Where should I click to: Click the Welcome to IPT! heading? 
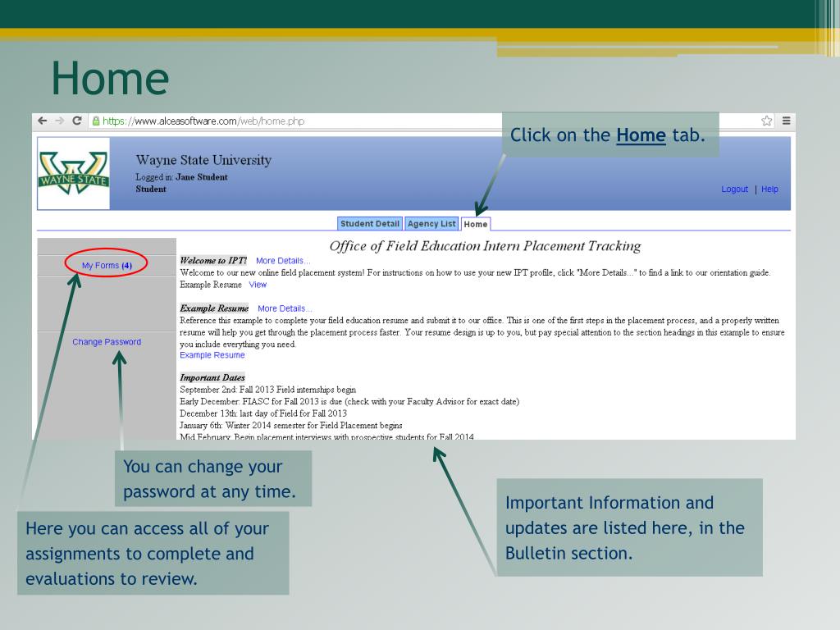click(x=213, y=260)
